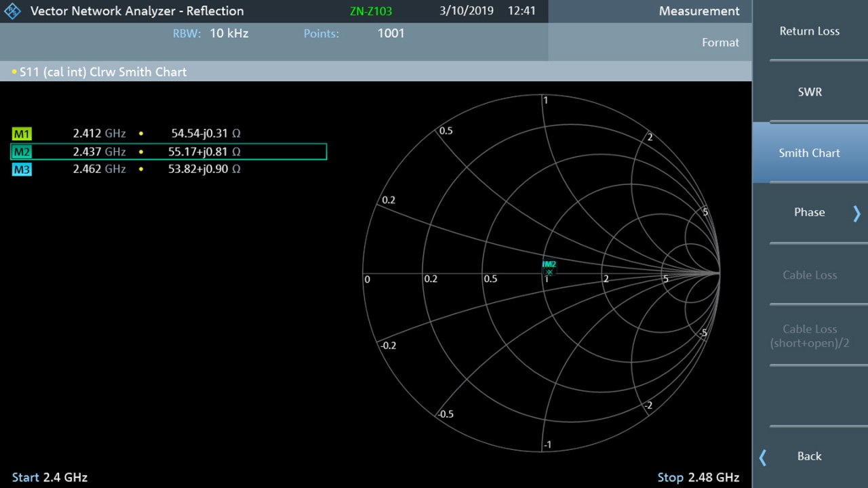Click the S11 (cal int) trace label
Viewport: 868px width, 488px height.
tap(102, 72)
